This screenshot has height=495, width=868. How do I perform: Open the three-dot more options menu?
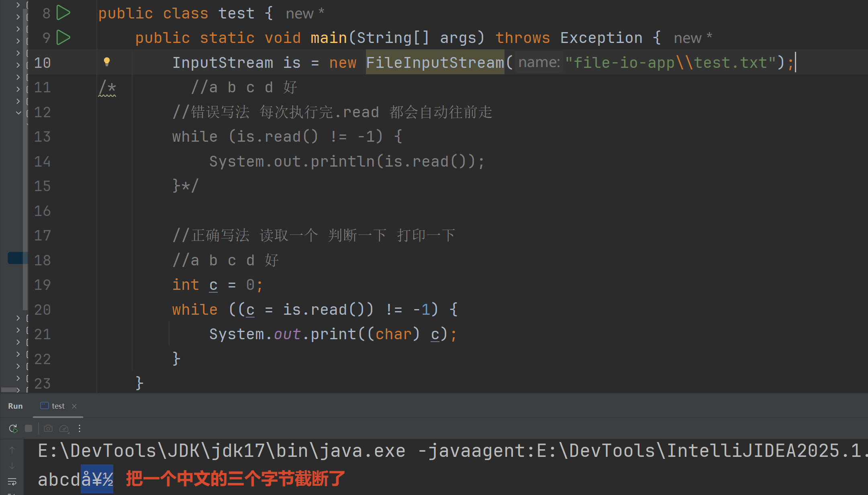[x=80, y=428]
